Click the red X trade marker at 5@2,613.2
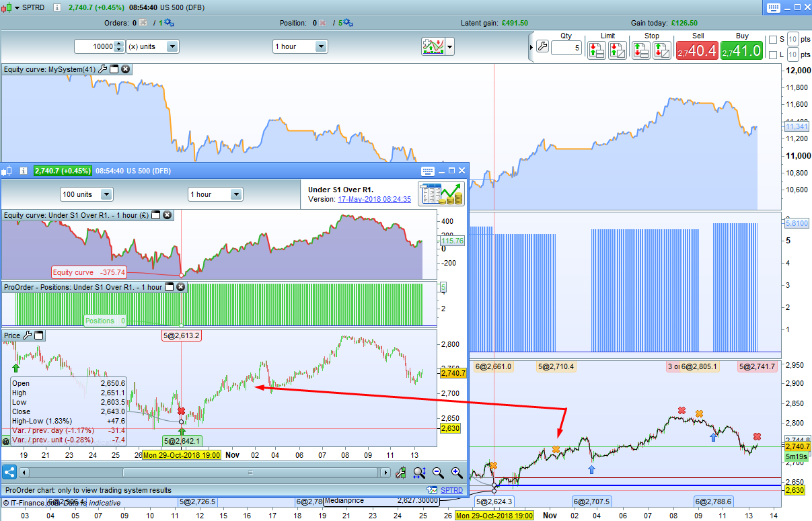The height and width of the screenshot is (521, 812). [x=181, y=411]
